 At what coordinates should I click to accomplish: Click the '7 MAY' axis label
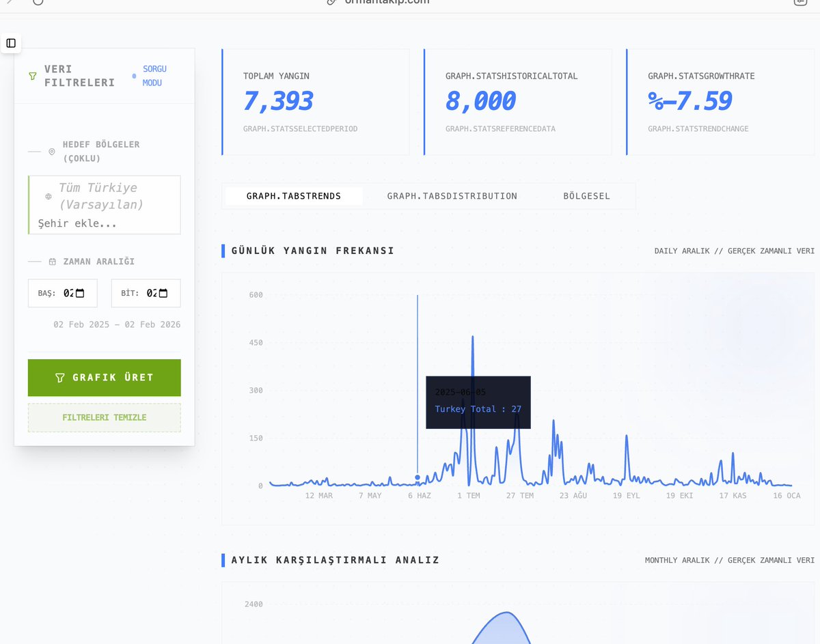tap(370, 496)
